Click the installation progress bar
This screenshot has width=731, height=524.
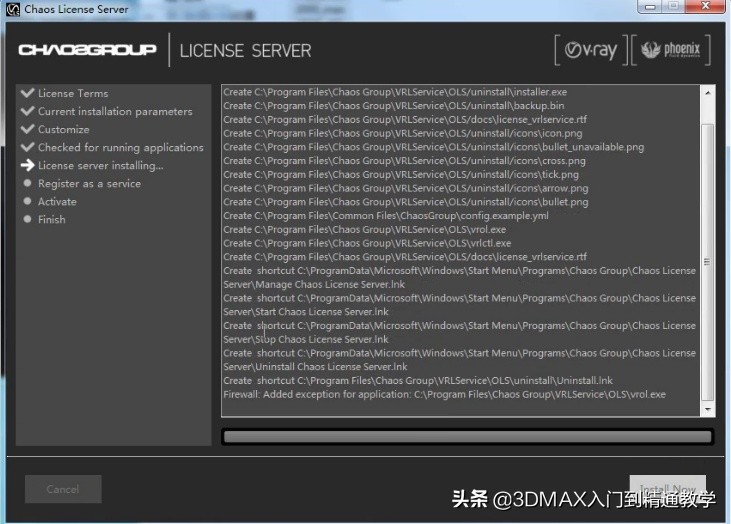(x=468, y=437)
